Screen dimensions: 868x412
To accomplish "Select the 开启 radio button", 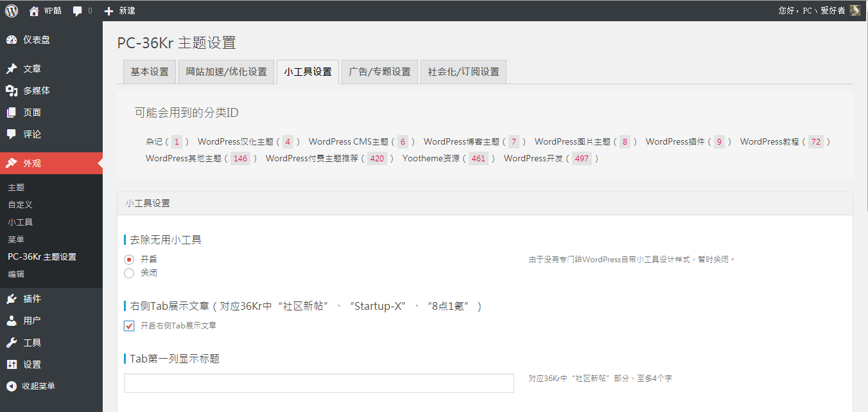I will (129, 260).
